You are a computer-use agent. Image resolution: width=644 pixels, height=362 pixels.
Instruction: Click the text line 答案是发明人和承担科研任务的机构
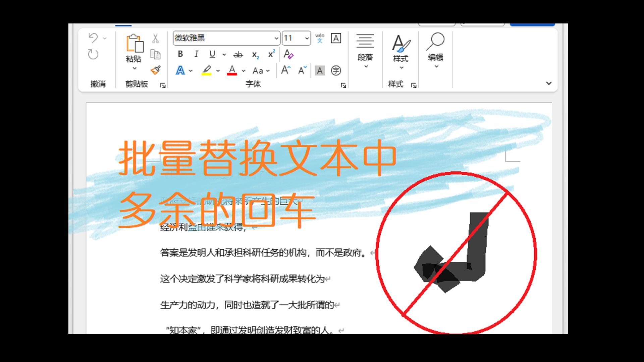click(x=233, y=252)
